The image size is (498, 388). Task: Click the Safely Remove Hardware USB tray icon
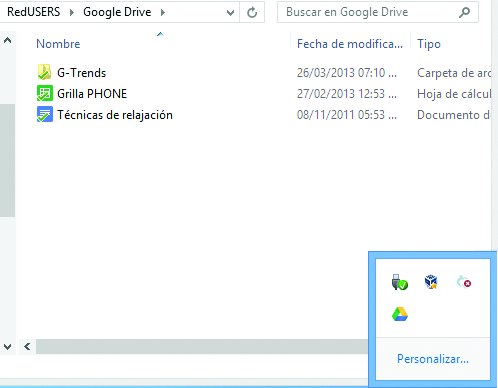tap(400, 282)
